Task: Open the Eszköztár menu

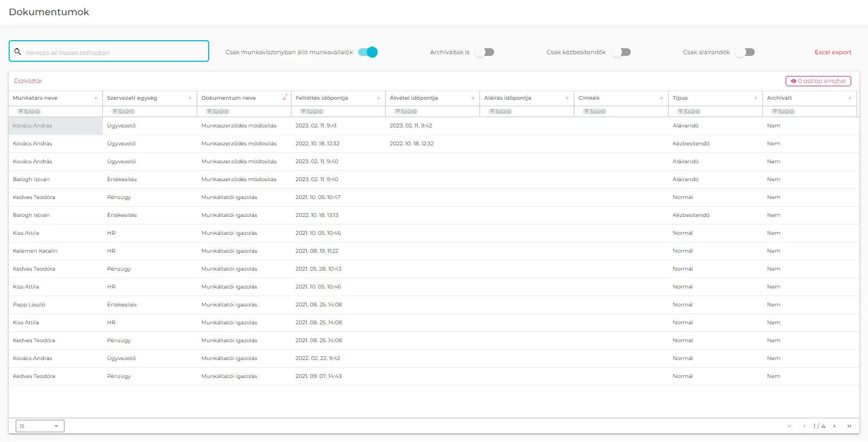Action: point(28,81)
